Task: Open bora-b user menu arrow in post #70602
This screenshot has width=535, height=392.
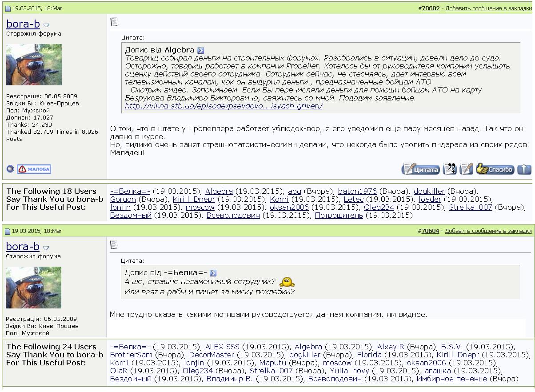Action: coord(47,25)
